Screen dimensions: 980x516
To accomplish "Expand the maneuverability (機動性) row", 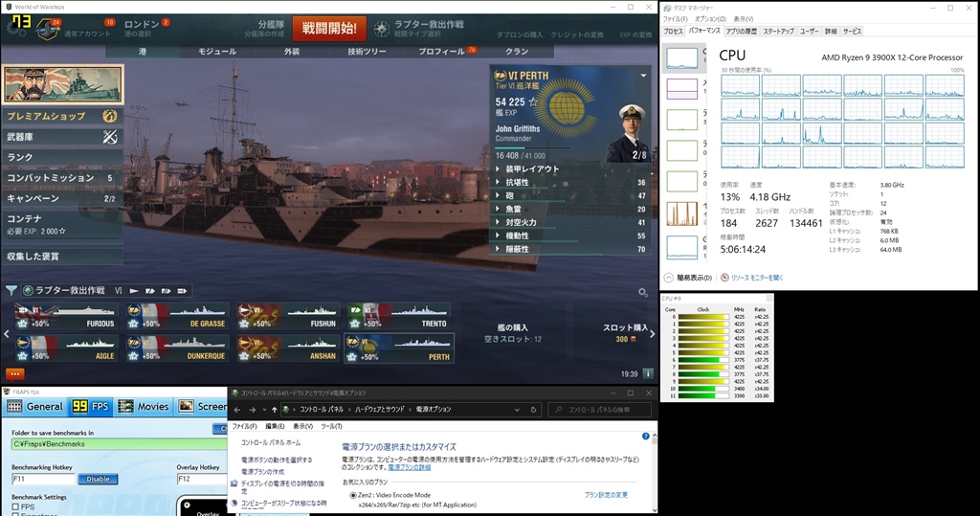I will pos(570,236).
